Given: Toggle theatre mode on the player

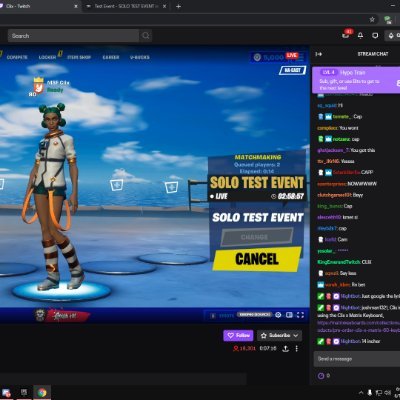Looking at the screenshot, I should point(289,315).
